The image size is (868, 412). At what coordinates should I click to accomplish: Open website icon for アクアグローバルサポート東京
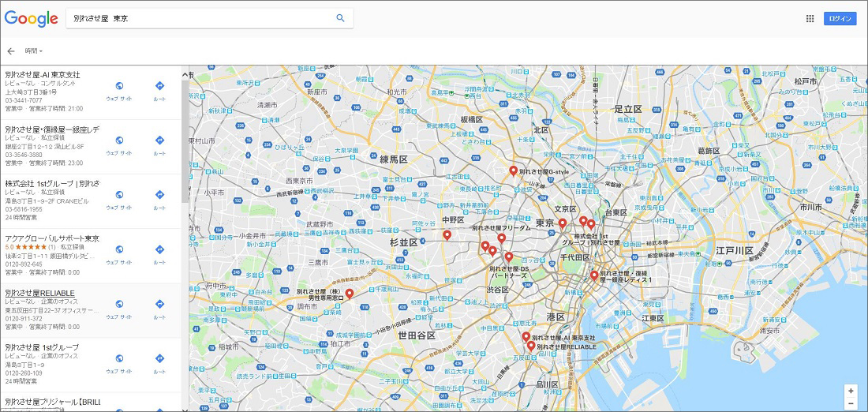coord(119,249)
